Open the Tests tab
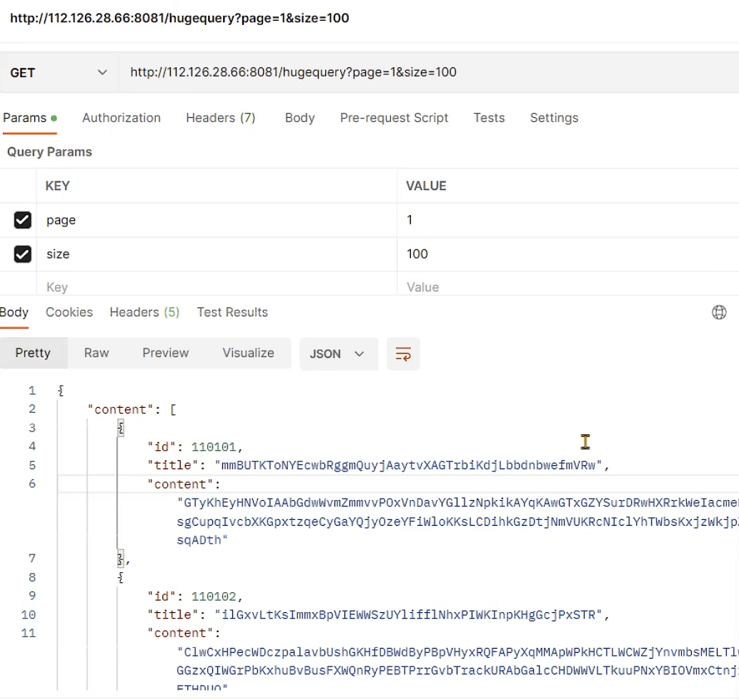This screenshot has height=700, width=739. coord(489,118)
